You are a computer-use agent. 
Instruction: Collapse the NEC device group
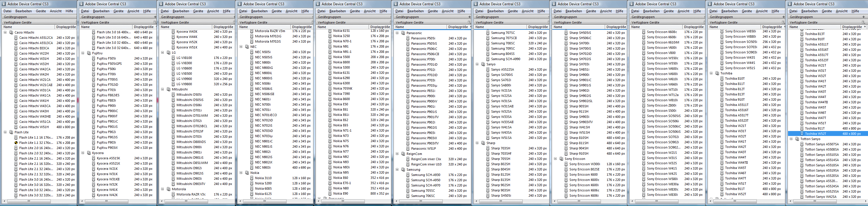[241, 47]
